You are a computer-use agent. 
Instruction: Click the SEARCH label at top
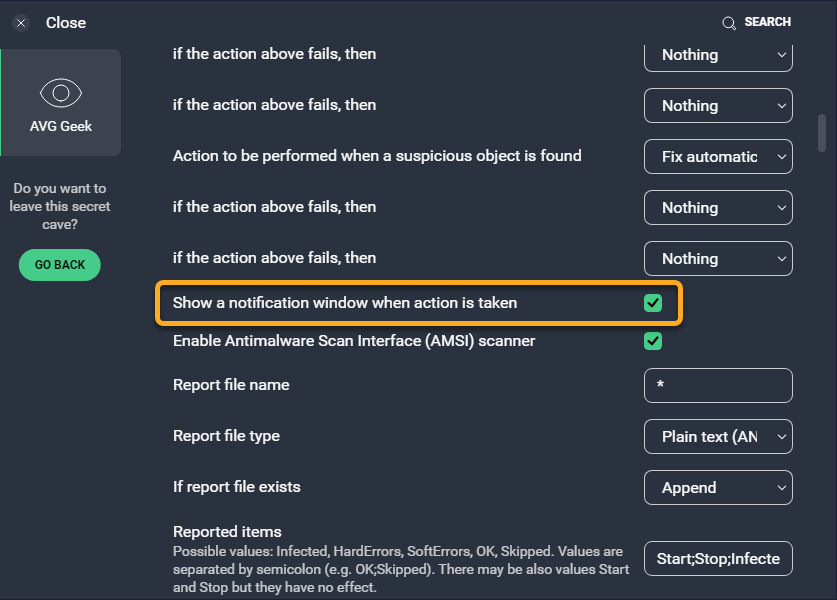coord(767,22)
